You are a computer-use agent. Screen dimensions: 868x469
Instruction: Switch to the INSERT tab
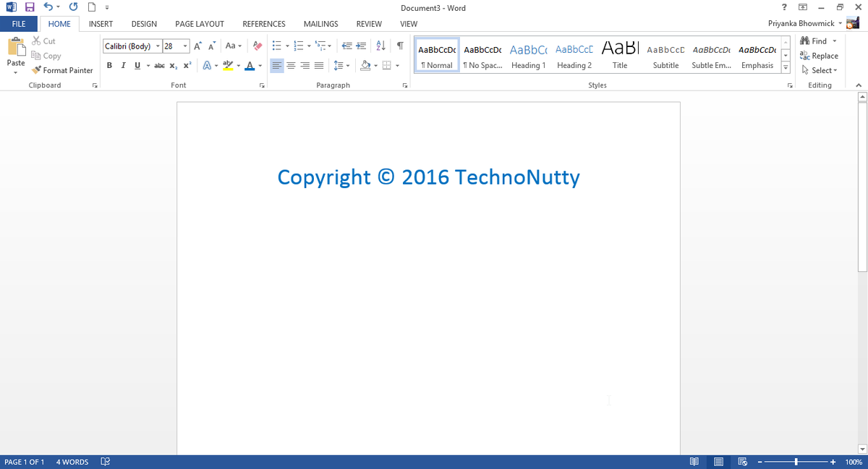[x=101, y=24]
